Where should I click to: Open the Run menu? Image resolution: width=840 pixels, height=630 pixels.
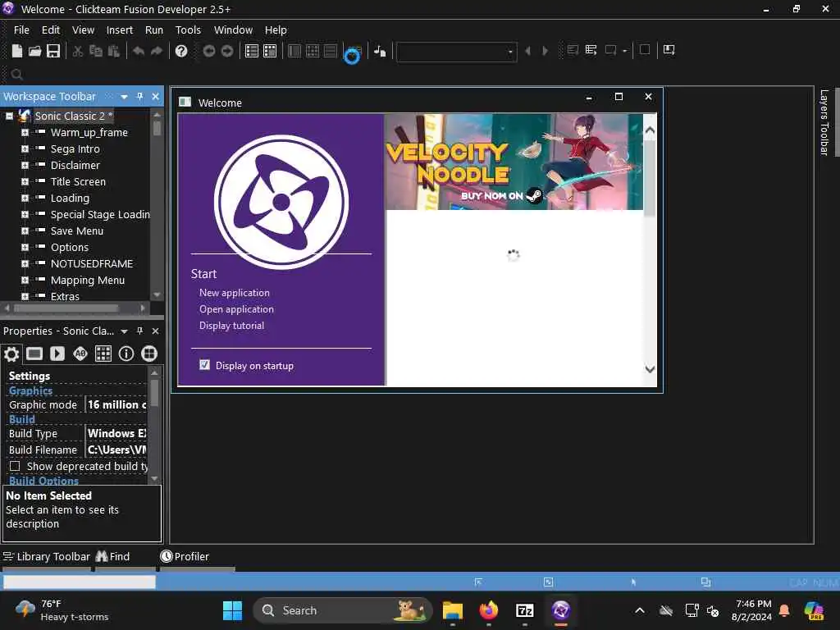[x=154, y=30]
